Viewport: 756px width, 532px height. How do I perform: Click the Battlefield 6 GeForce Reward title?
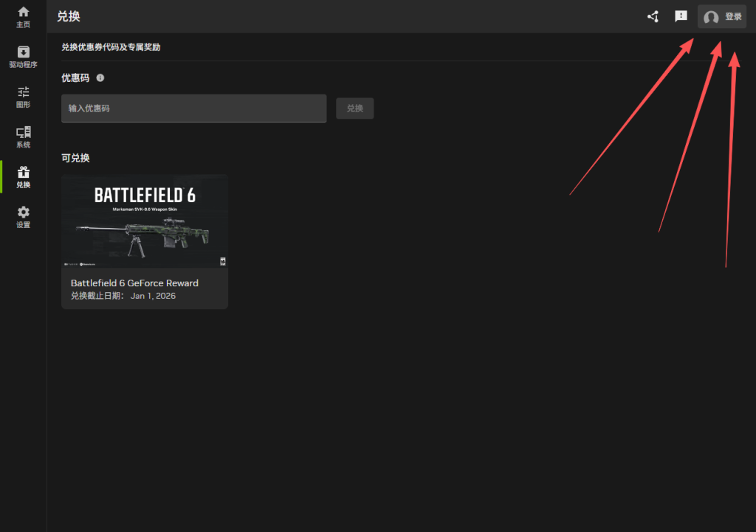click(134, 283)
